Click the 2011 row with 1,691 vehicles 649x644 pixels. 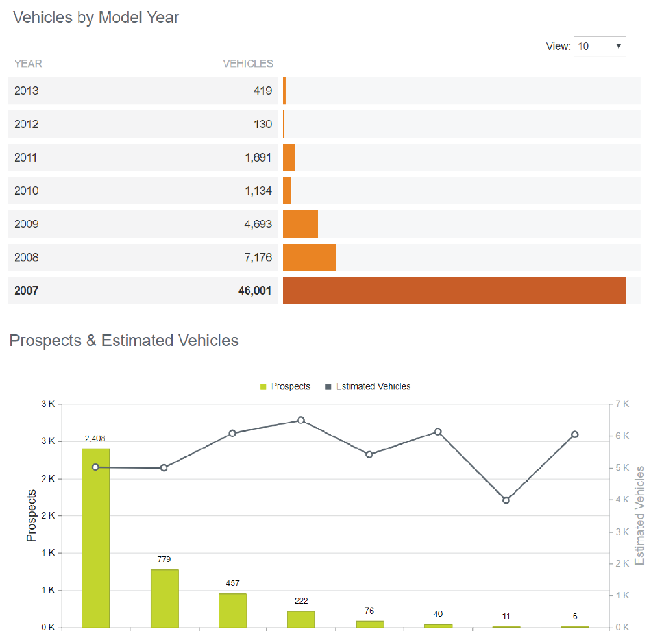click(142, 158)
